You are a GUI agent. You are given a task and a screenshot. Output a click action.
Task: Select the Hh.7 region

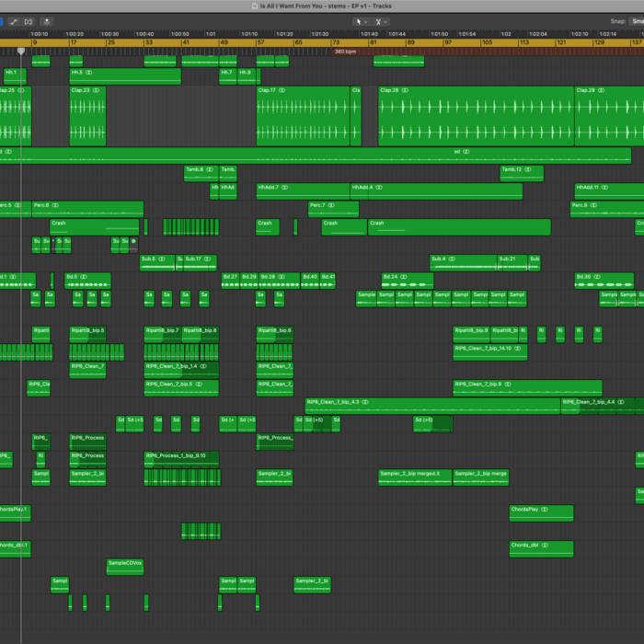click(x=228, y=76)
